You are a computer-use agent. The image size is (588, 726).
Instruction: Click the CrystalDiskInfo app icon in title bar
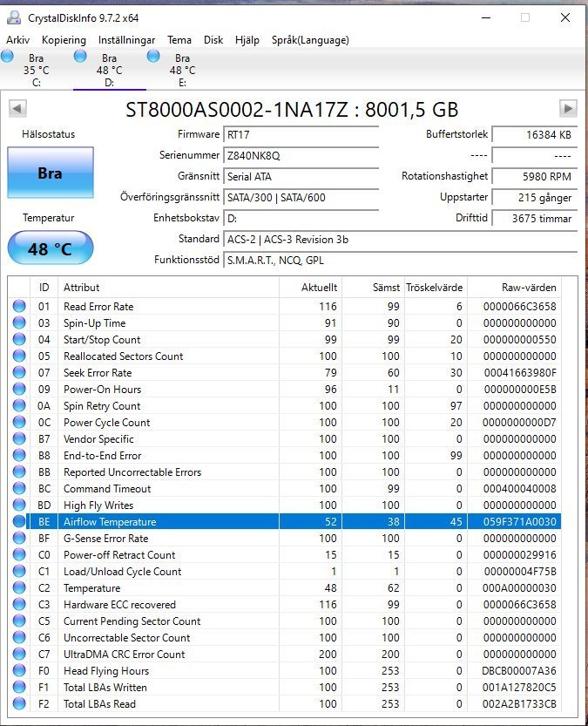pyautogui.click(x=14, y=17)
